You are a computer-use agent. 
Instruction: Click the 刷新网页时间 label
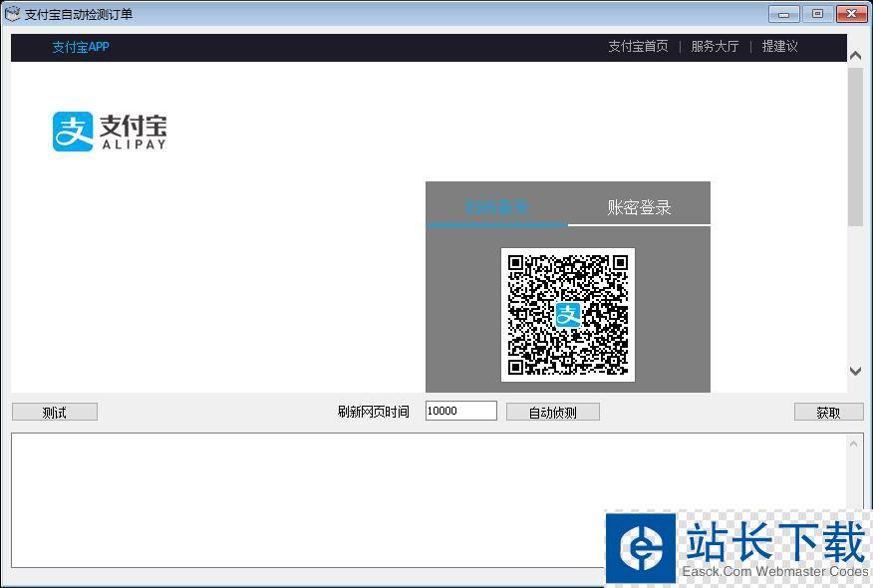pos(373,412)
